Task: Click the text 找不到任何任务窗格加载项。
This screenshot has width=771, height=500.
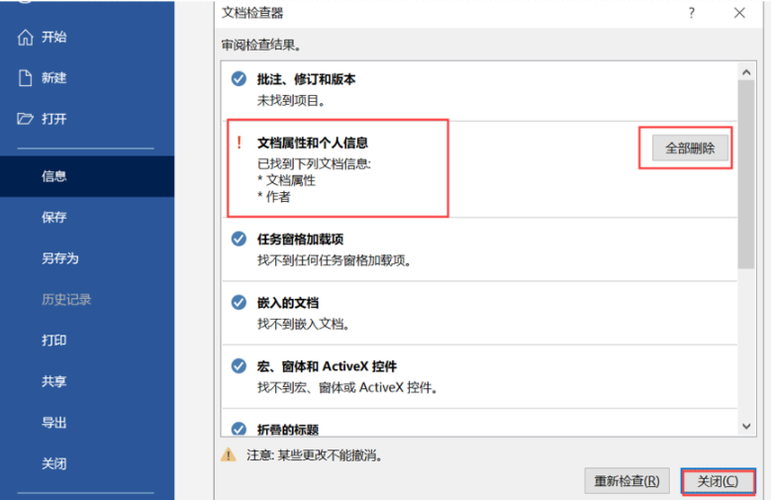Action: tap(334, 261)
